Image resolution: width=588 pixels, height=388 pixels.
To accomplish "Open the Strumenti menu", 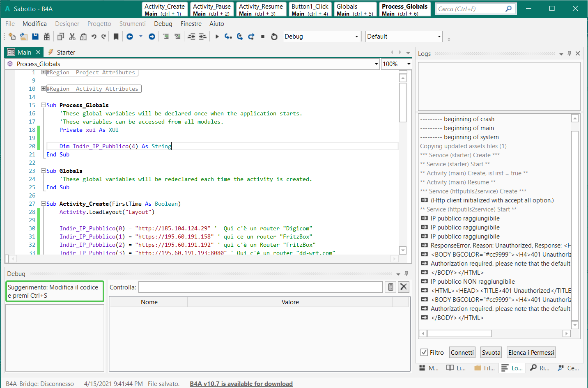I will pyautogui.click(x=132, y=24).
